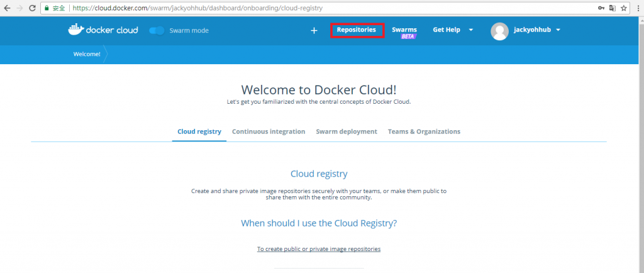This screenshot has width=644, height=273.
Task: Reload the page with refresh icon
Action: (32, 8)
